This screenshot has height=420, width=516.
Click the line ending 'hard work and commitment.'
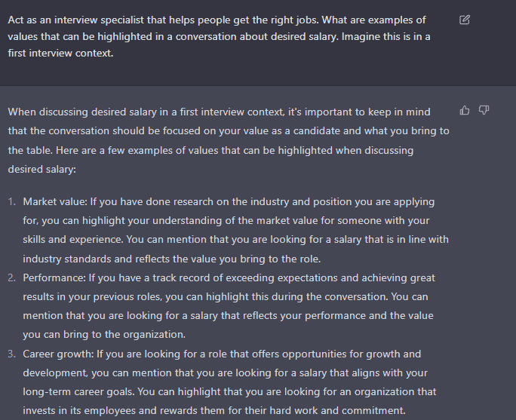coord(214,411)
